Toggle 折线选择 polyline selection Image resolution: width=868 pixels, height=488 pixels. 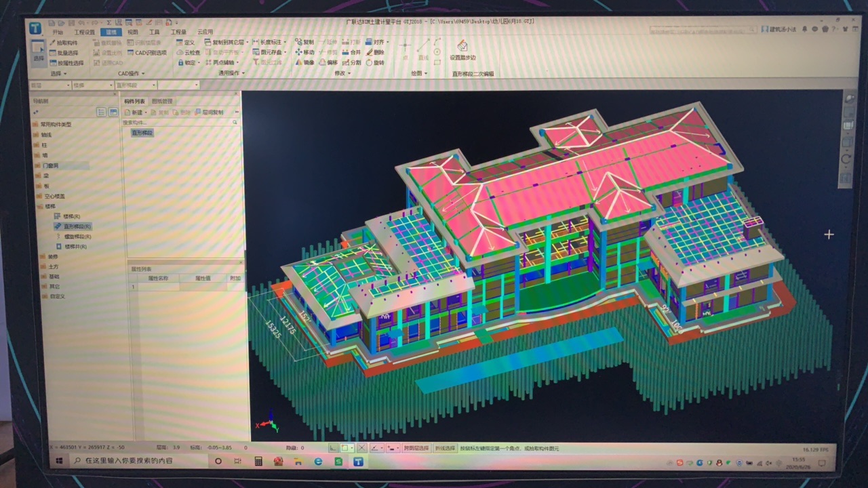tap(446, 448)
